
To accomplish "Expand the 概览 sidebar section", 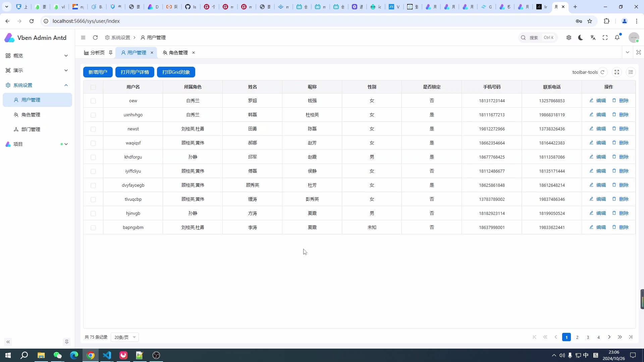I will click(37, 56).
